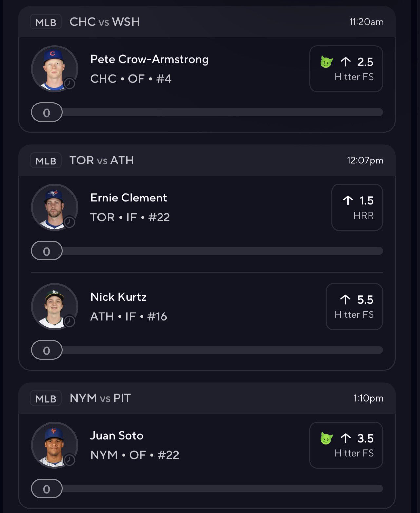
Task: Tap the MLB badge for TOR vs ATH
Action: click(46, 161)
